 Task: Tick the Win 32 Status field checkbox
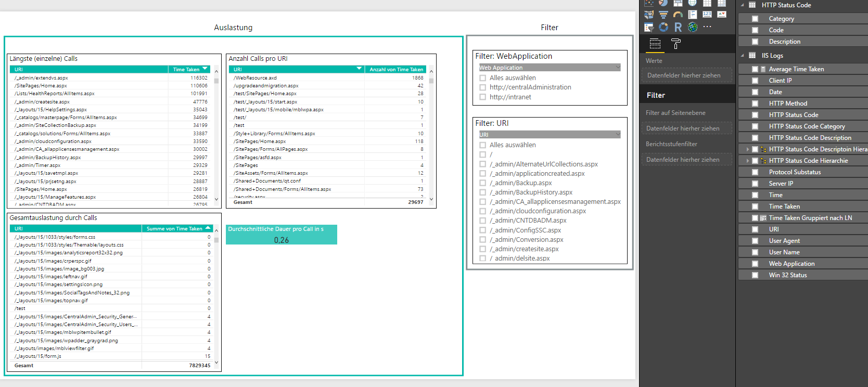pyautogui.click(x=755, y=275)
